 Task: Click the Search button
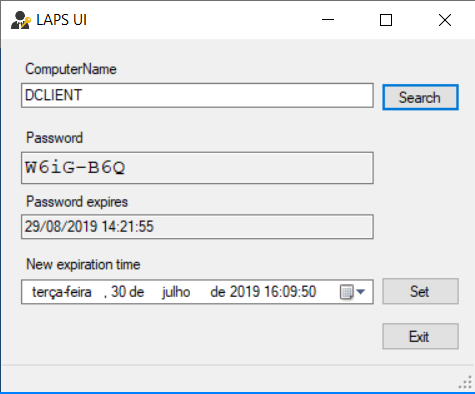(x=420, y=97)
